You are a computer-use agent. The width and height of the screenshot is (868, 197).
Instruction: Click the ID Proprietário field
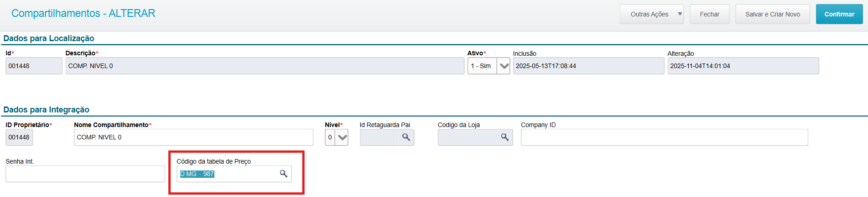point(19,137)
